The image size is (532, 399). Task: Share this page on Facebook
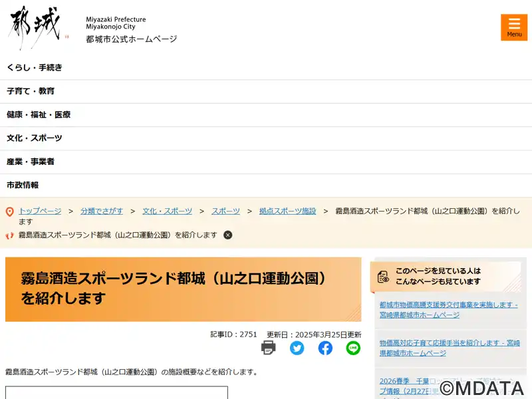325,348
